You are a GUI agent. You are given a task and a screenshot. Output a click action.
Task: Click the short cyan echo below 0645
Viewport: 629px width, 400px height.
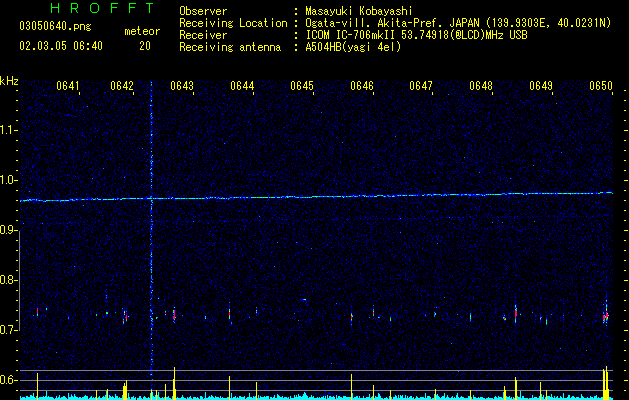point(304,299)
